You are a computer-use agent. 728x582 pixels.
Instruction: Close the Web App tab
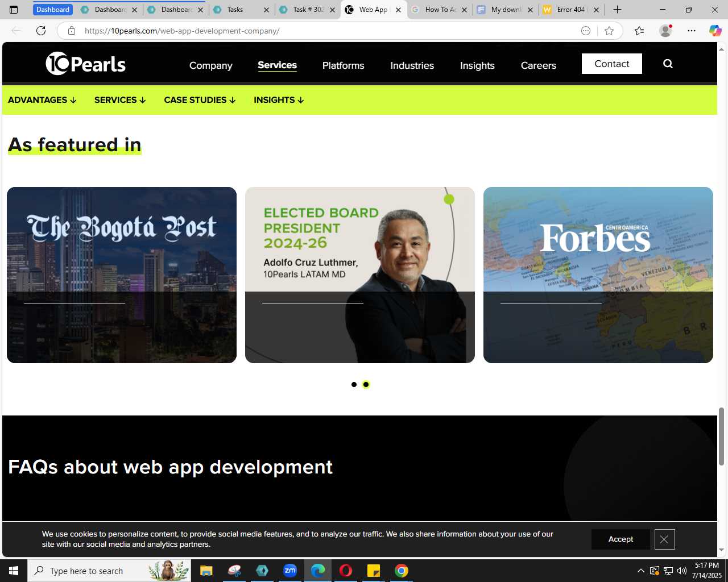coord(398,10)
